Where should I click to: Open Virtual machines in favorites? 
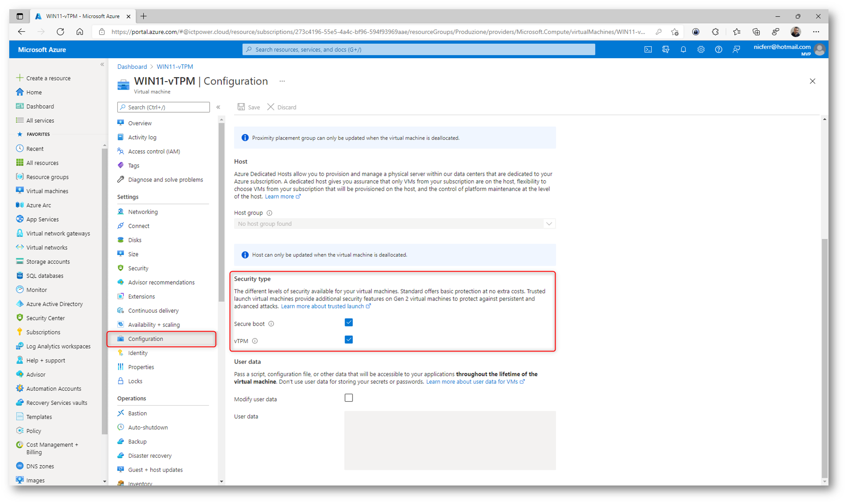tap(47, 191)
